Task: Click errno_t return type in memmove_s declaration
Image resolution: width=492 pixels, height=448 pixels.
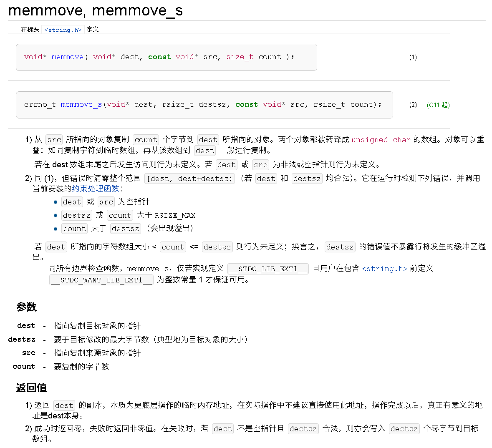Action: pos(40,105)
